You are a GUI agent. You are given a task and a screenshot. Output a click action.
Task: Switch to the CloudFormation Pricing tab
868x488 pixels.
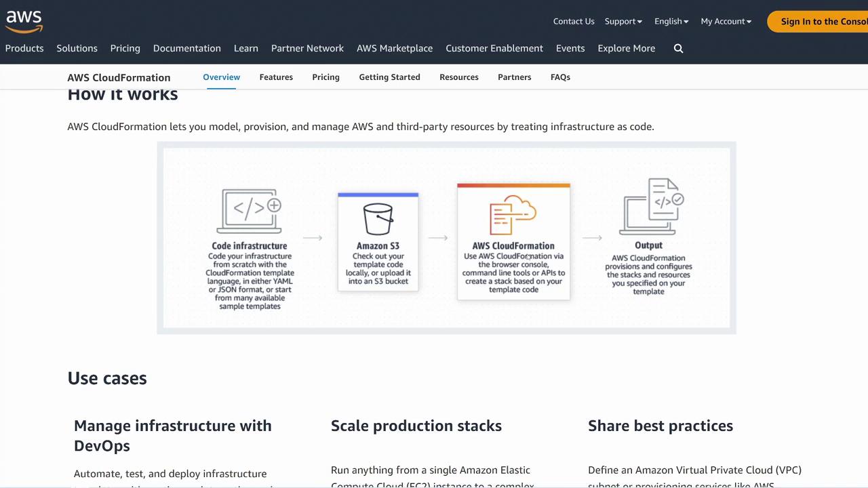(x=325, y=77)
